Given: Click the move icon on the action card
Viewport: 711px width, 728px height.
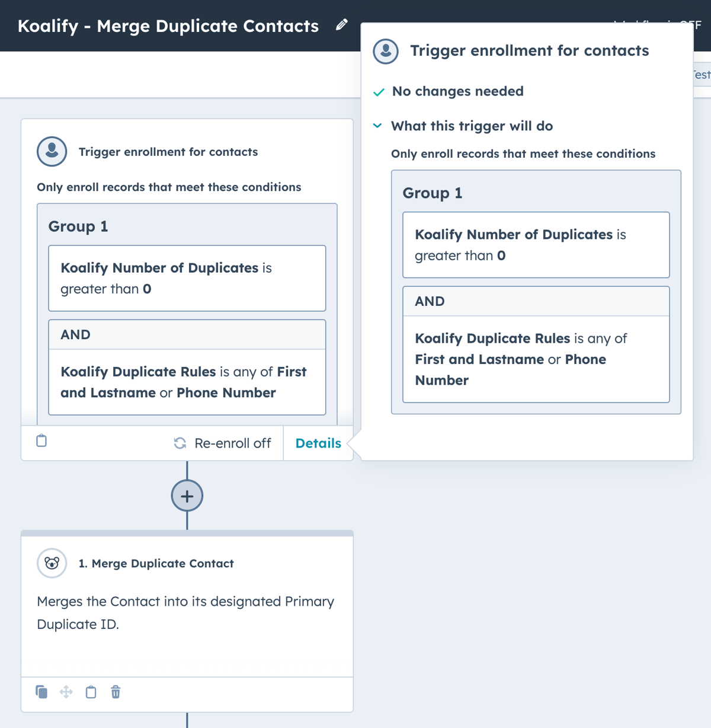Looking at the screenshot, I should coord(66,692).
